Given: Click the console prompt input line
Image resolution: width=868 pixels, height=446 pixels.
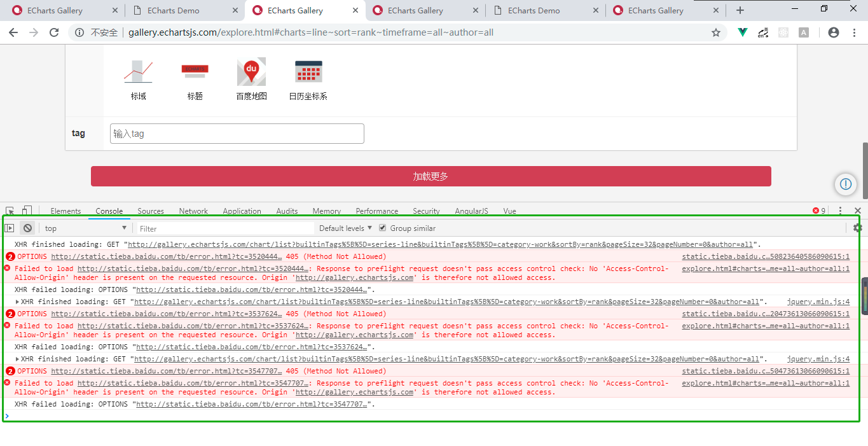Looking at the screenshot, I should (x=431, y=415).
